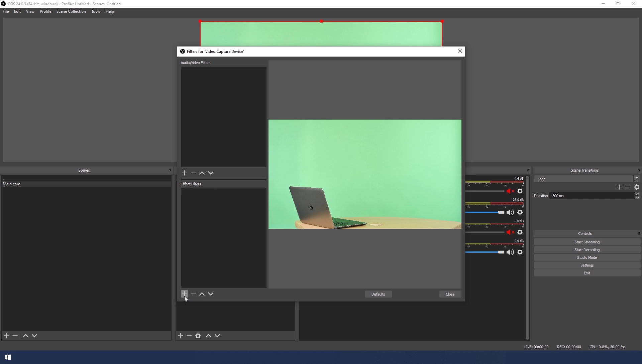Increase transition Duration with up arrow
Viewport: 642px width, 364px height.
(638, 194)
